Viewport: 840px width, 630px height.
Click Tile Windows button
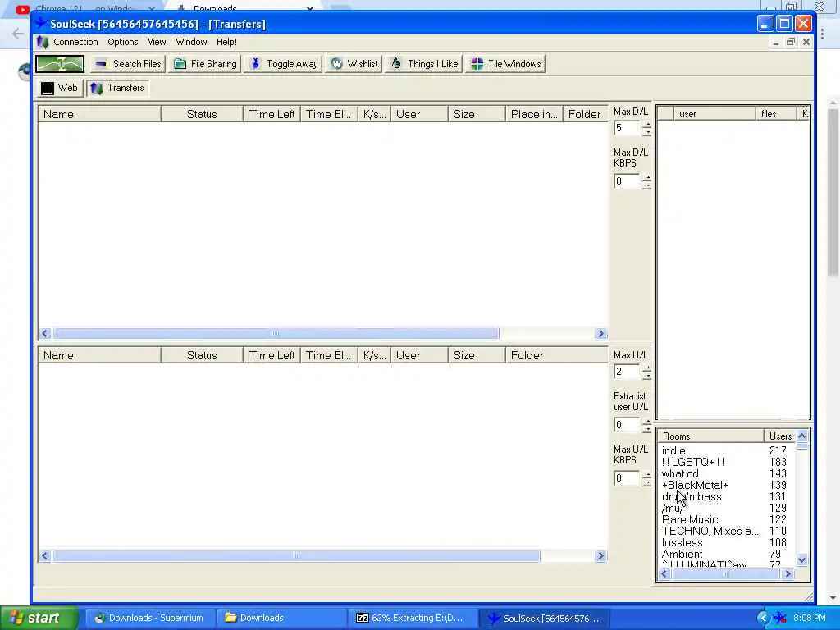[x=505, y=64]
